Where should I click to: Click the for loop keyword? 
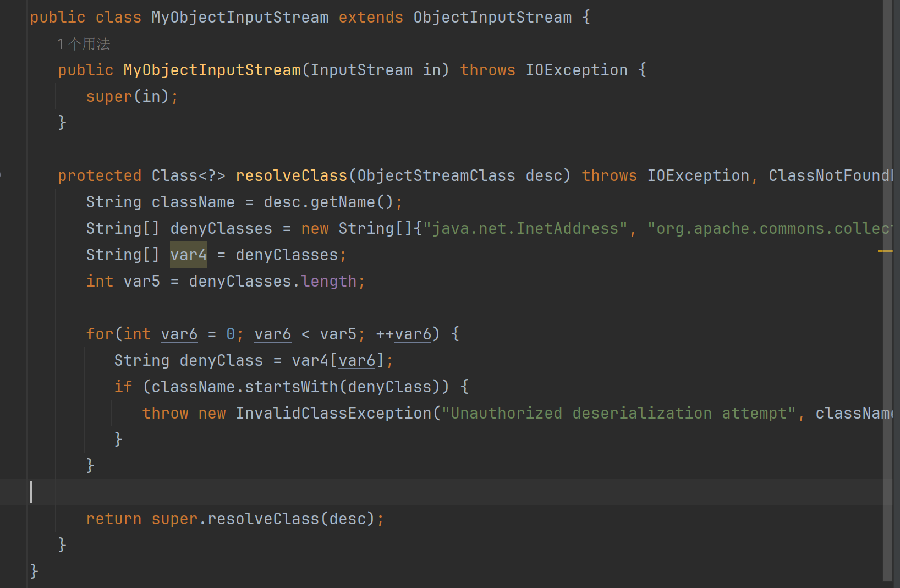pos(100,334)
